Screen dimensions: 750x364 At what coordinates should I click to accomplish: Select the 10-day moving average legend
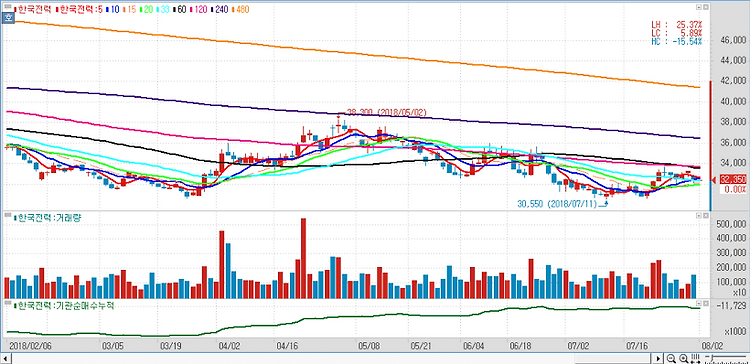click(113, 9)
